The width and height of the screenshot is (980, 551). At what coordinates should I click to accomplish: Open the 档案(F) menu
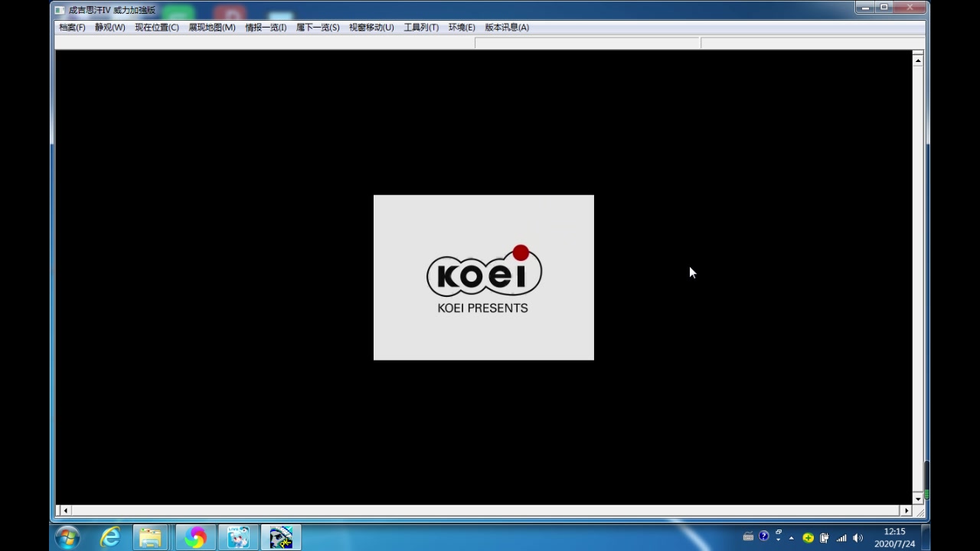[72, 28]
